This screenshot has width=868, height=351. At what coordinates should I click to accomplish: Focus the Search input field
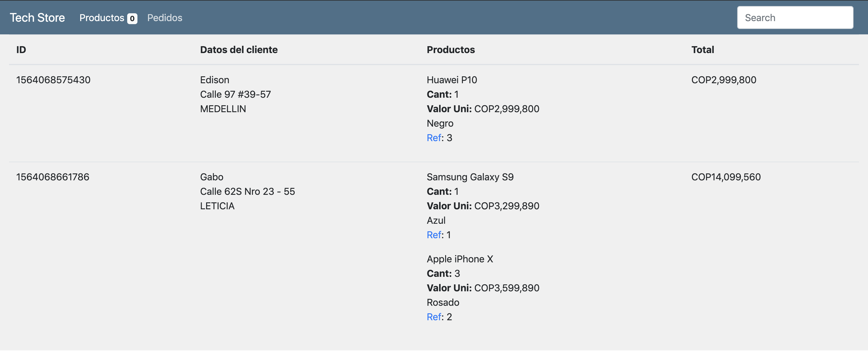coord(795,17)
